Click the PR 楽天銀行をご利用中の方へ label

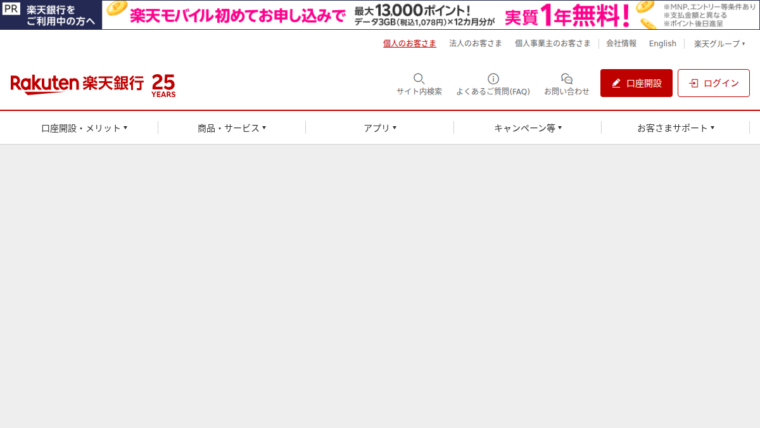pos(51,15)
